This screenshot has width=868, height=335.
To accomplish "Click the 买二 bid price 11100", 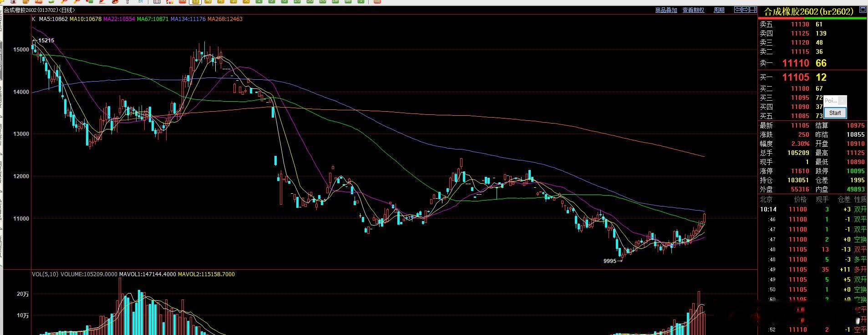I will (800, 89).
